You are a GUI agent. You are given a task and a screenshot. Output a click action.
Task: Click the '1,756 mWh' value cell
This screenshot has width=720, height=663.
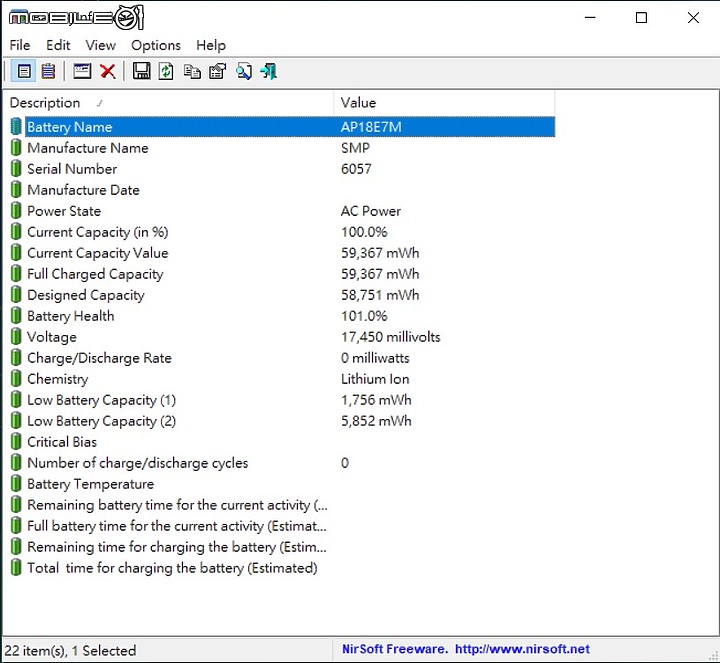[376, 400]
